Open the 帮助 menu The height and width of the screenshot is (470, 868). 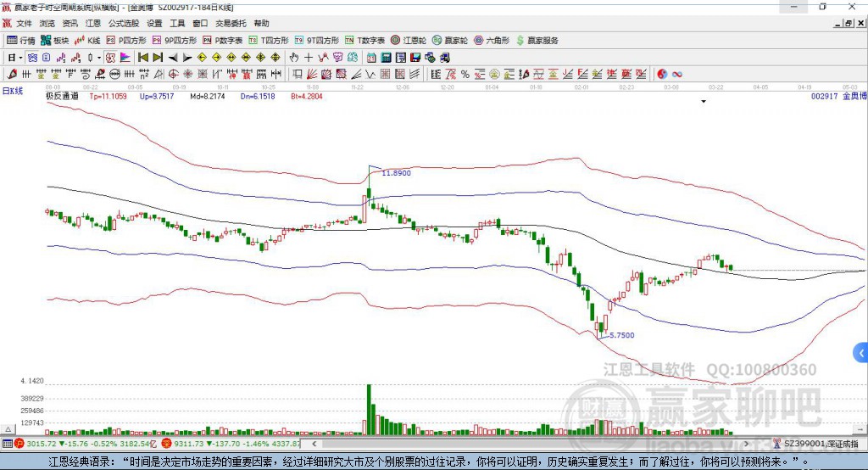point(261,23)
